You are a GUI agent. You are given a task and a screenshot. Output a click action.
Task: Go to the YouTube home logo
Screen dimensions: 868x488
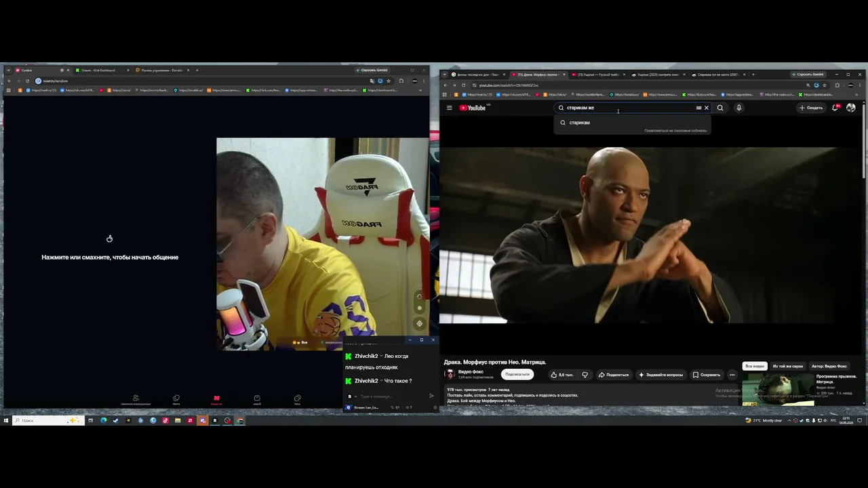(473, 108)
